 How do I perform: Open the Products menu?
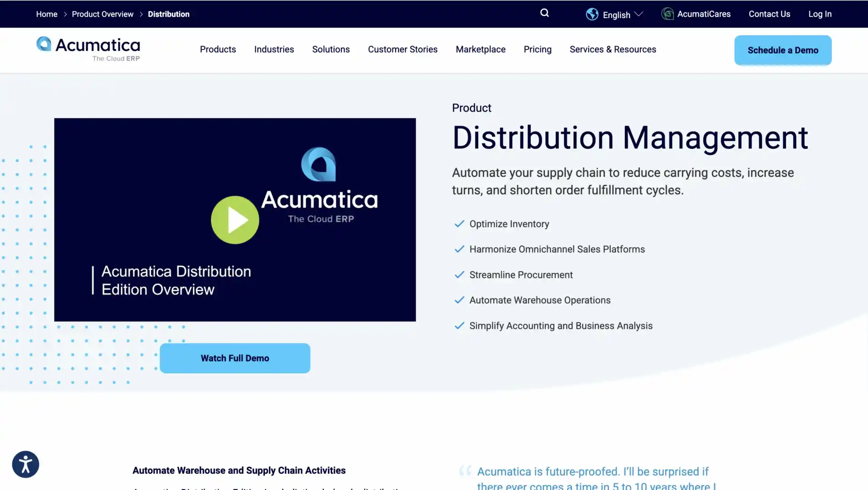218,49
